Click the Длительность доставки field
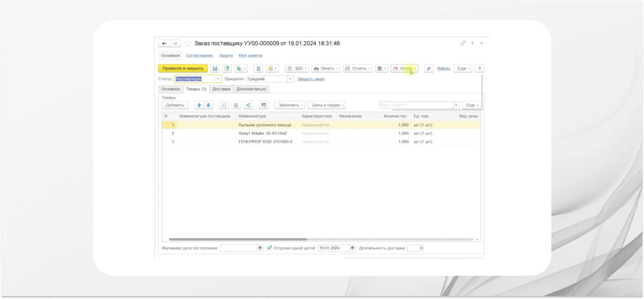This screenshot has height=299, width=644. pyautogui.click(x=415, y=248)
